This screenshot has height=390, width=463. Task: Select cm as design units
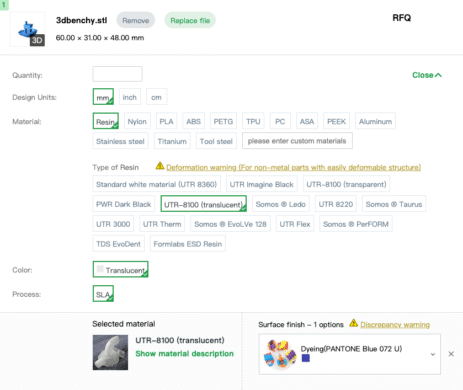(x=156, y=97)
